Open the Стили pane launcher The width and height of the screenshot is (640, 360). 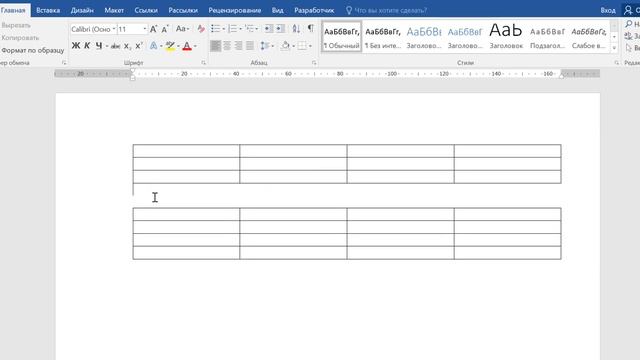tap(616, 63)
